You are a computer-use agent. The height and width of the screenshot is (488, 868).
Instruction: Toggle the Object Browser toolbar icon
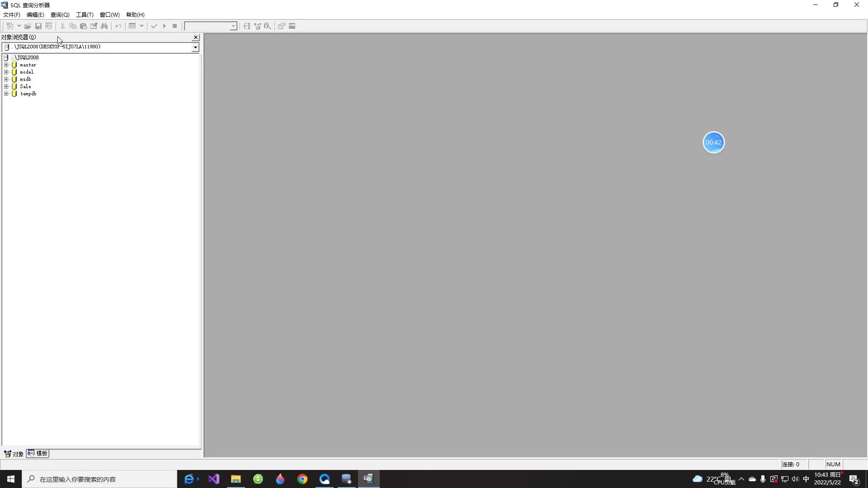pyautogui.click(x=257, y=26)
